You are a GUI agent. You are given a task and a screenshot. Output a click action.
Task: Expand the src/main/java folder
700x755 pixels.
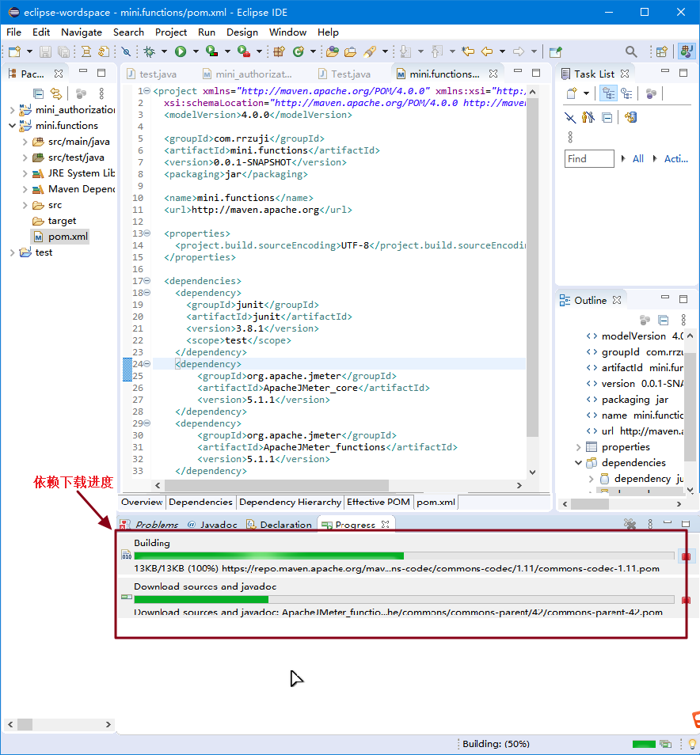point(25,142)
